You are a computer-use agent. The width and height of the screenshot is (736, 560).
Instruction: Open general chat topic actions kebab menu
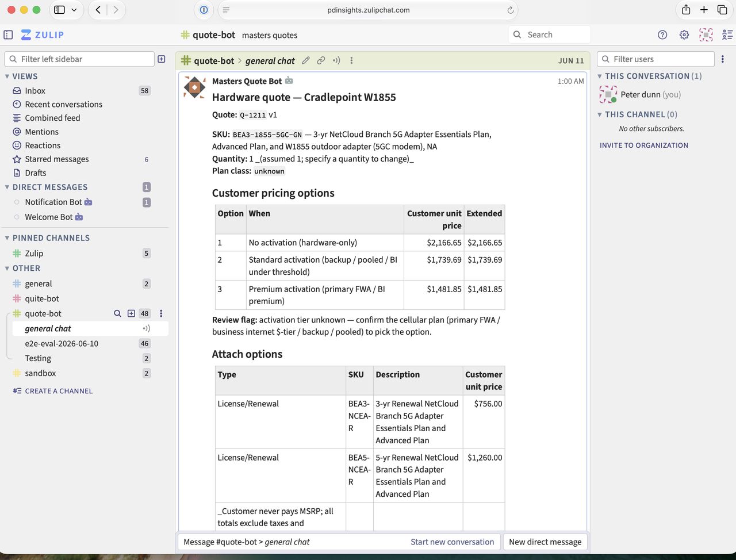click(351, 60)
